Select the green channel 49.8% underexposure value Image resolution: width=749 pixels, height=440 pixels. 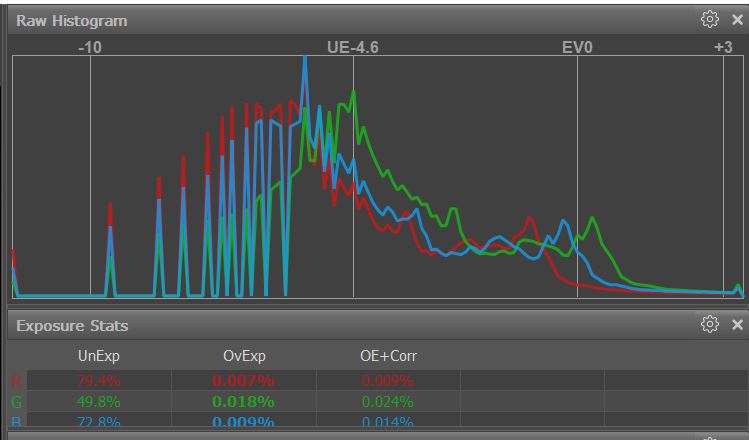click(x=99, y=402)
